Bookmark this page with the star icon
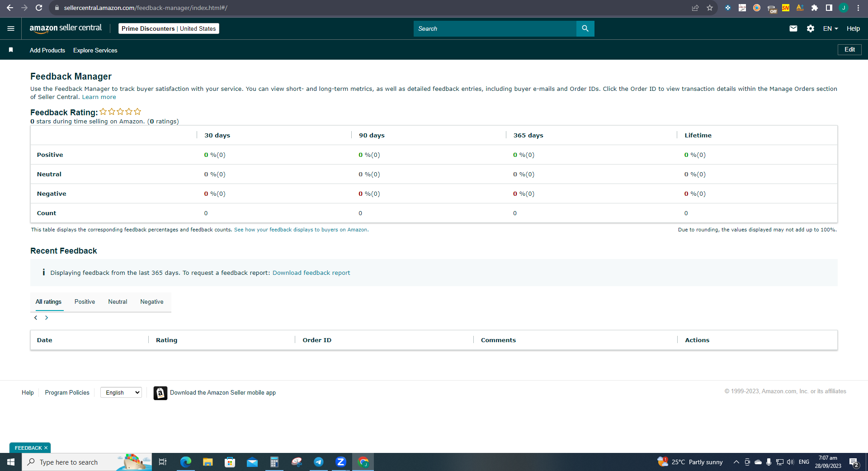The height and width of the screenshot is (471, 868). (710, 8)
